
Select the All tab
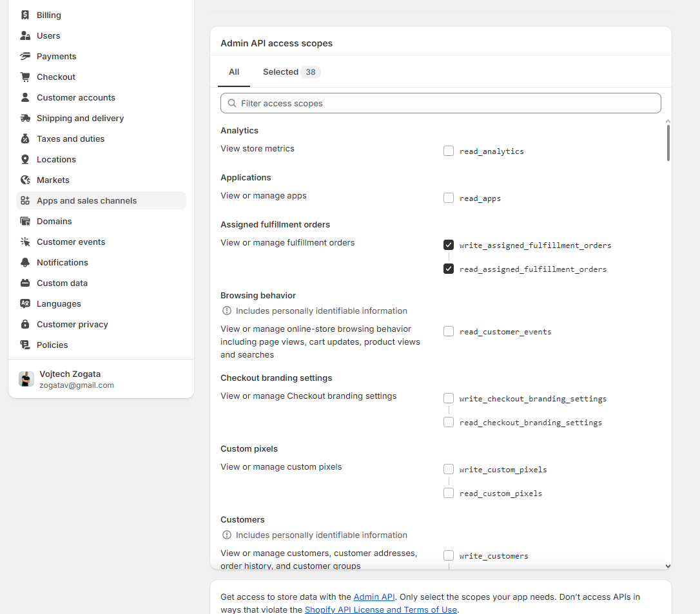[x=234, y=72]
